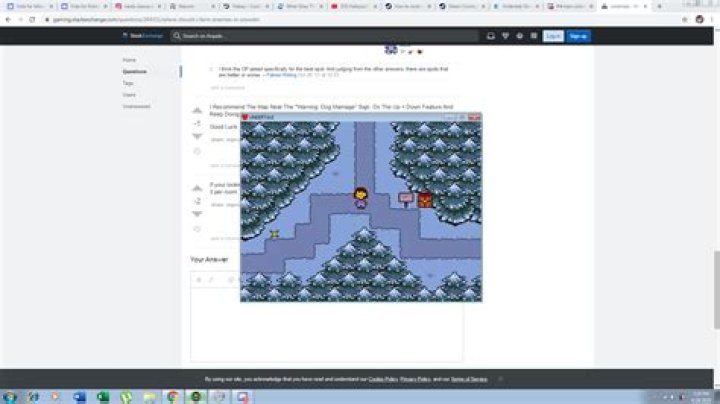Click the address bar URL

pos(156,20)
